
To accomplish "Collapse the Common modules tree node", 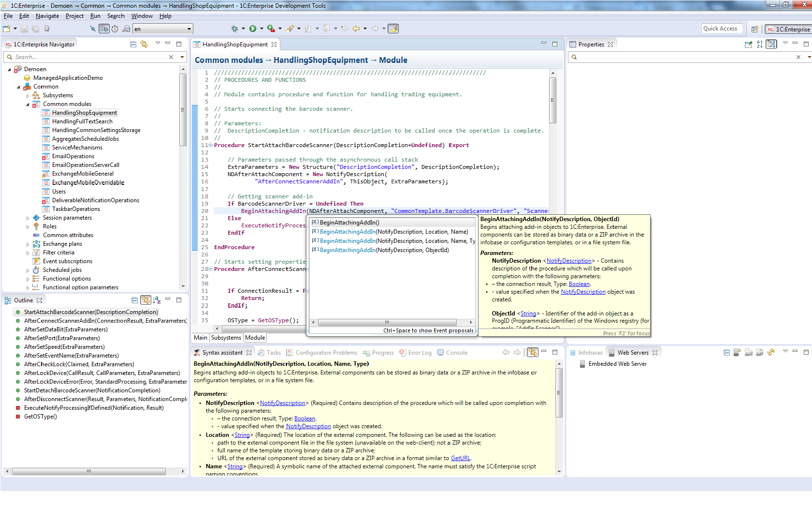I will pyautogui.click(x=28, y=104).
